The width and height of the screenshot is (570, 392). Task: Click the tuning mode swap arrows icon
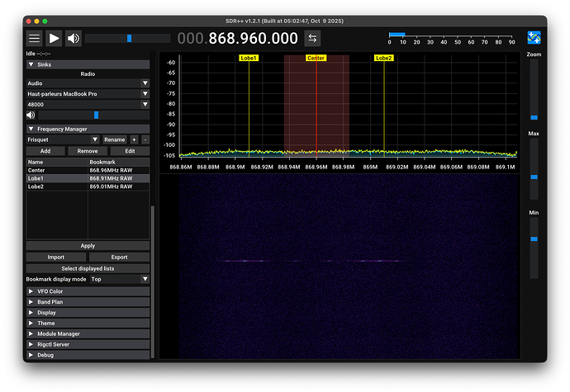[x=312, y=38]
